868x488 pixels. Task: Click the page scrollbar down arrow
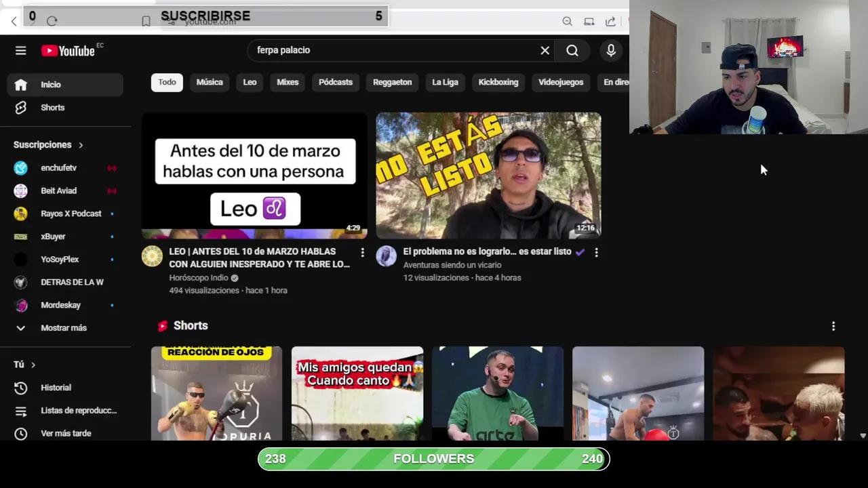pos(863,436)
